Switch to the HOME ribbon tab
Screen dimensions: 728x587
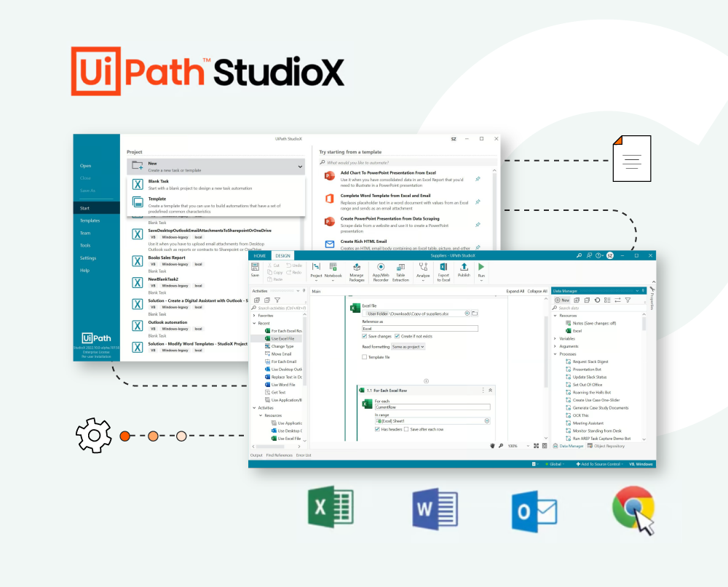(260, 256)
